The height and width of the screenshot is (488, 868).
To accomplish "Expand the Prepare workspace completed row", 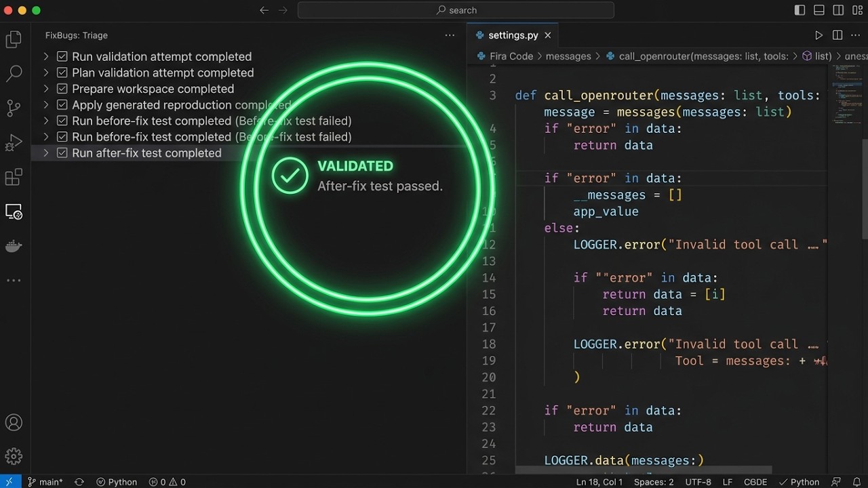I will click(46, 89).
